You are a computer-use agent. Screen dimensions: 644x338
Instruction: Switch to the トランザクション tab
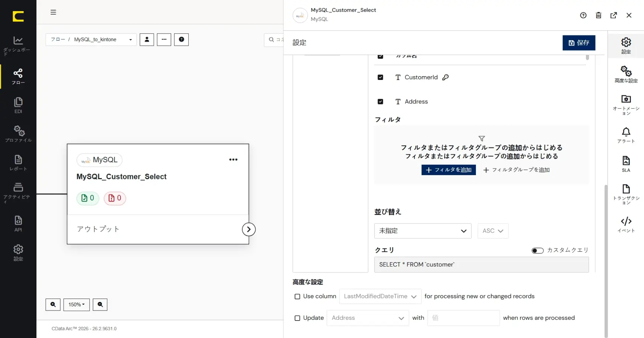point(626,194)
